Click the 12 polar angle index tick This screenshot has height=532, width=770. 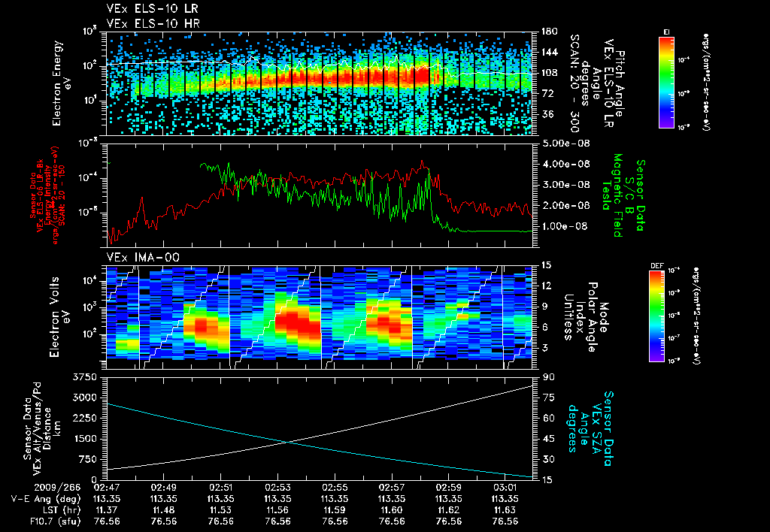click(x=546, y=286)
